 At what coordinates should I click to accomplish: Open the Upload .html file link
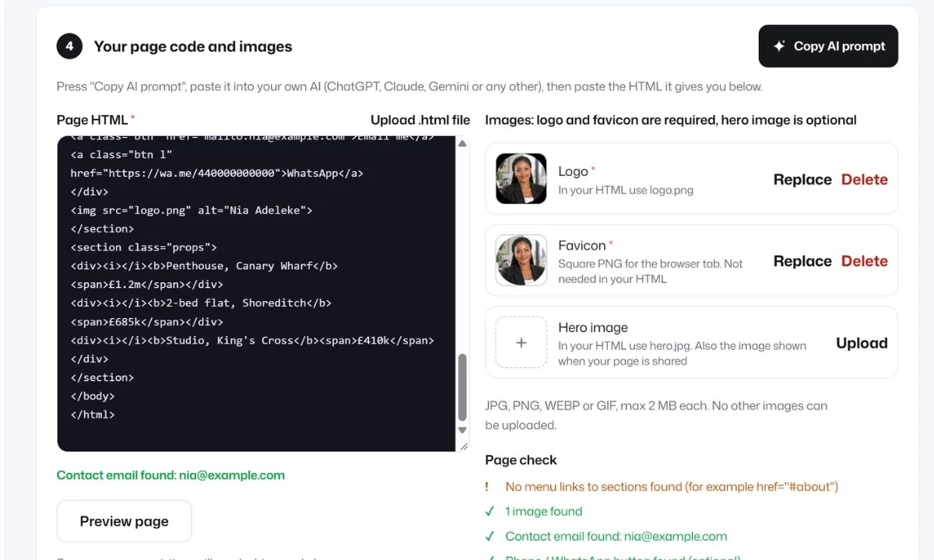[420, 120]
